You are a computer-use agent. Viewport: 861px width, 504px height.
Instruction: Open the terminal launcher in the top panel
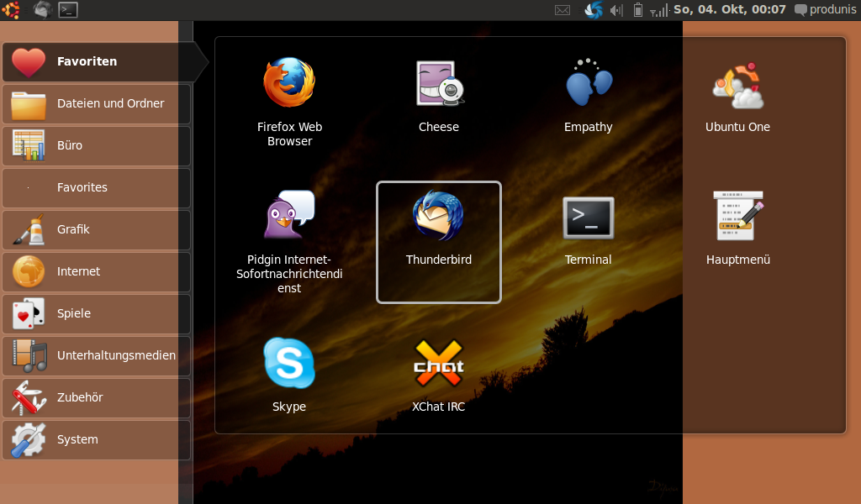(x=68, y=10)
